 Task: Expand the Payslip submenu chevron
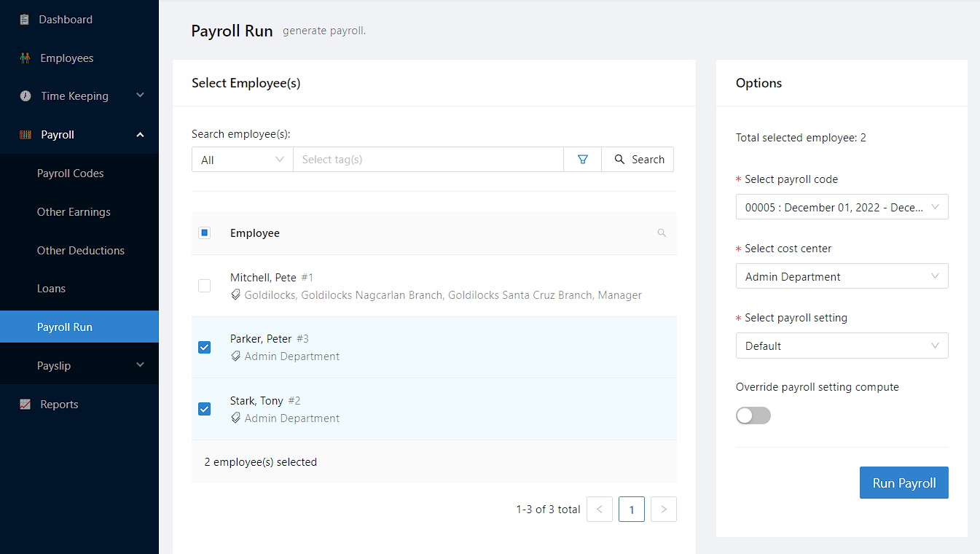click(x=141, y=365)
